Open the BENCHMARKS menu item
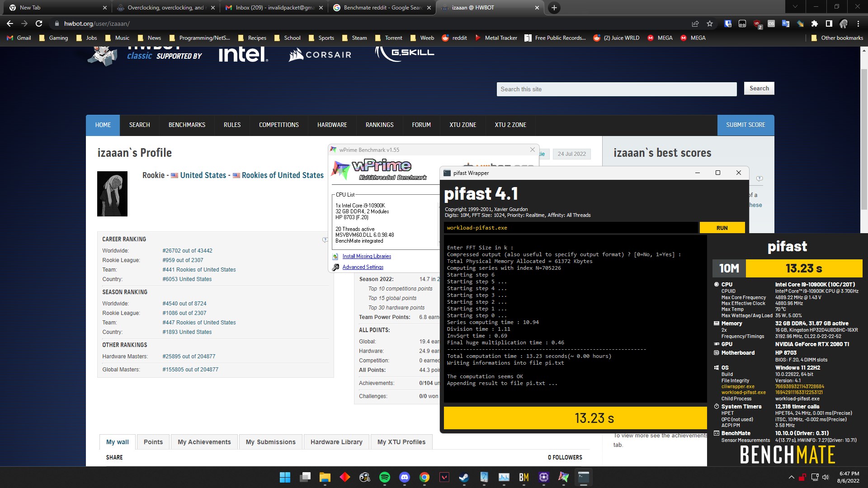 pyautogui.click(x=187, y=125)
